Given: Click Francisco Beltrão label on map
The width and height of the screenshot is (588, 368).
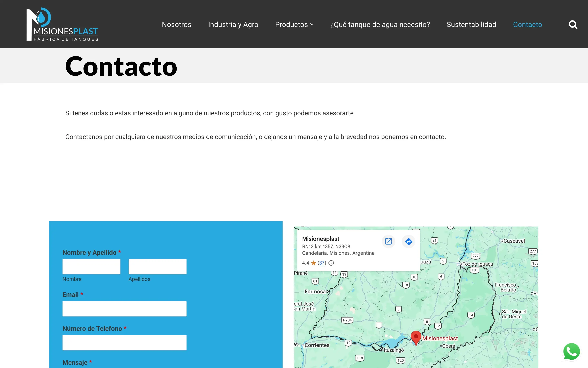Looking at the screenshot, I should [505, 287].
